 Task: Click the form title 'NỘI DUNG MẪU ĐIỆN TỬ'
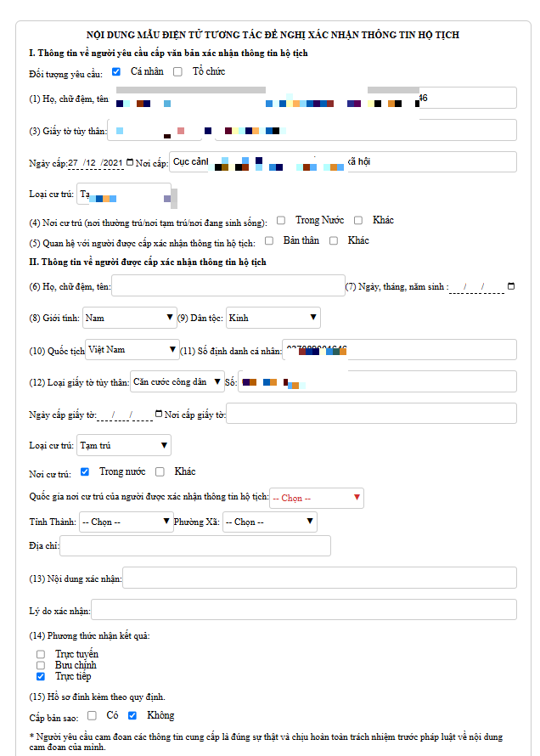[273, 35]
